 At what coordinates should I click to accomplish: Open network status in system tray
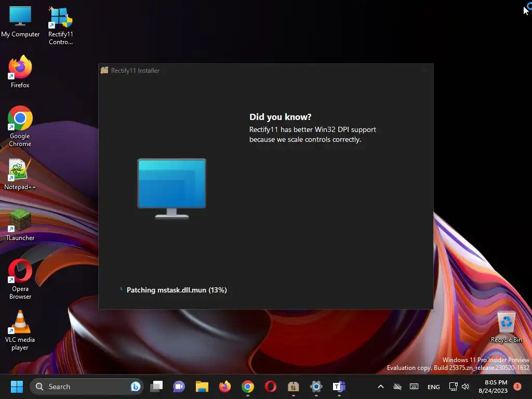453,387
